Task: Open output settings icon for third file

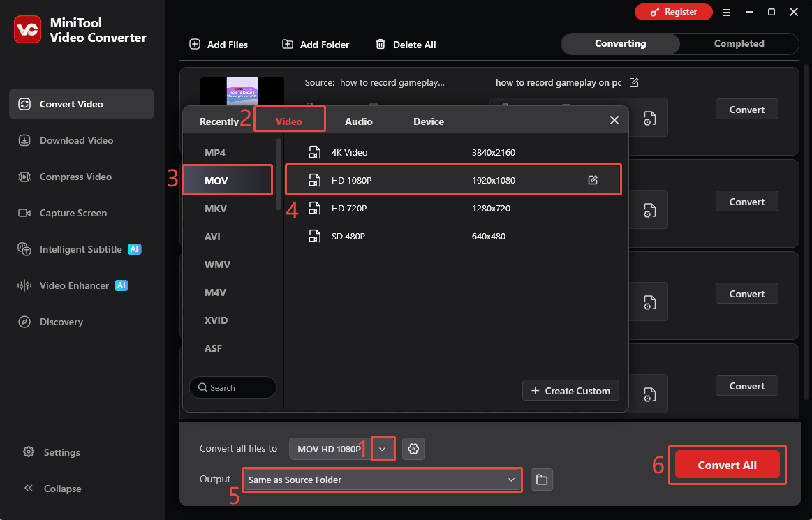Action: click(x=649, y=302)
